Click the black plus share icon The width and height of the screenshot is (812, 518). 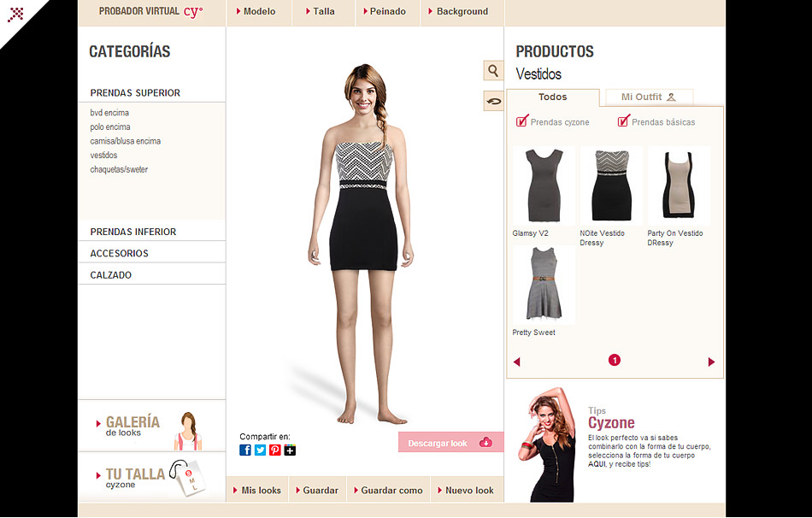click(x=290, y=450)
